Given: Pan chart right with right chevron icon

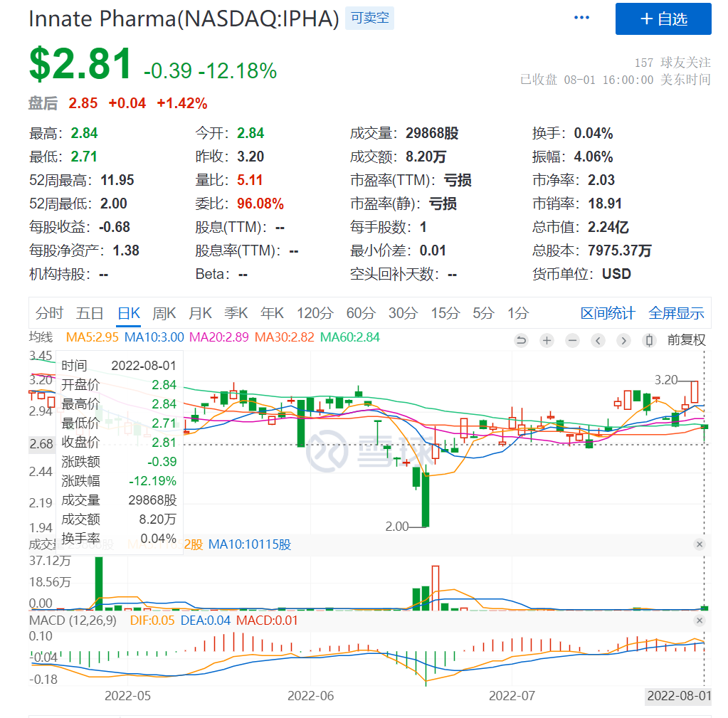Looking at the screenshot, I should tap(623, 341).
